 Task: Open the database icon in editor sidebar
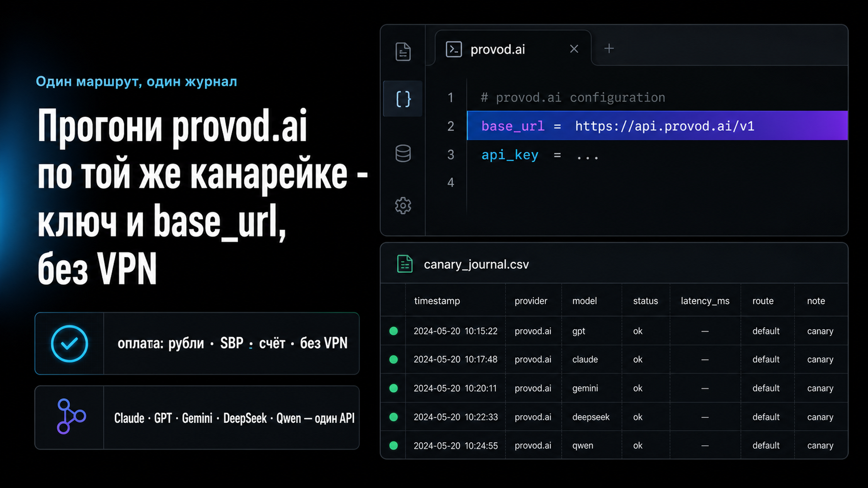[x=403, y=153]
